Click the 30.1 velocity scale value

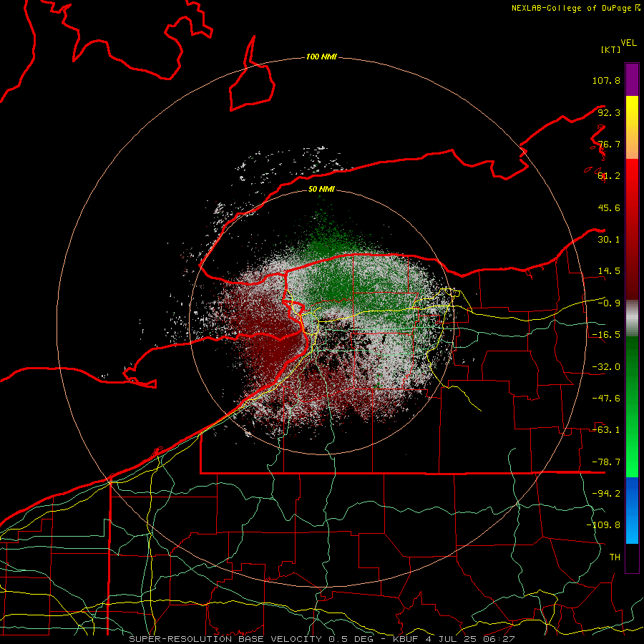click(609, 240)
